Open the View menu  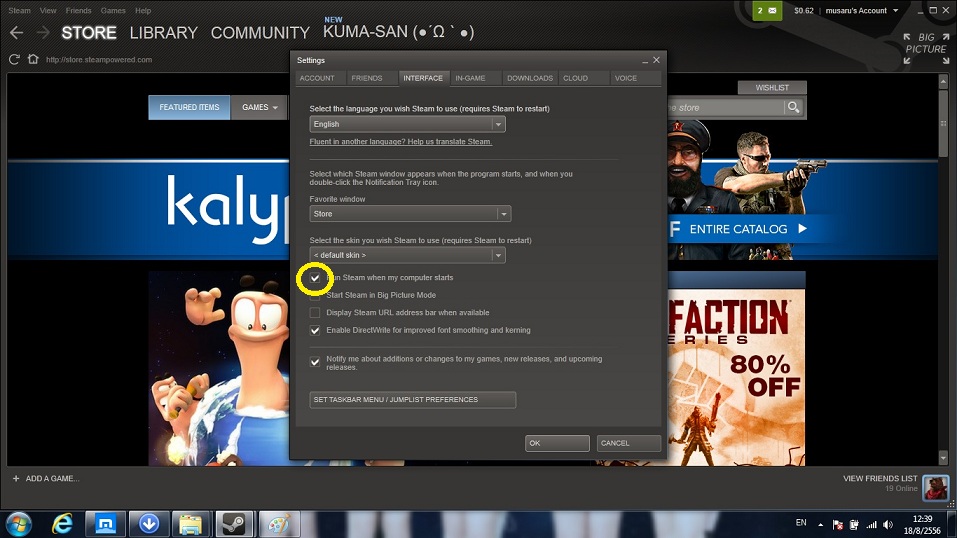48,10
